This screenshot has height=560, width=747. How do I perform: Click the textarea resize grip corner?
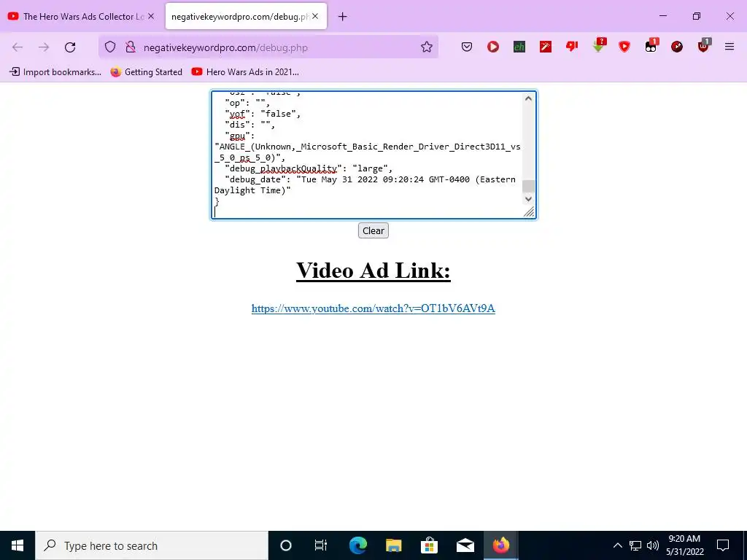pos(530,212)
